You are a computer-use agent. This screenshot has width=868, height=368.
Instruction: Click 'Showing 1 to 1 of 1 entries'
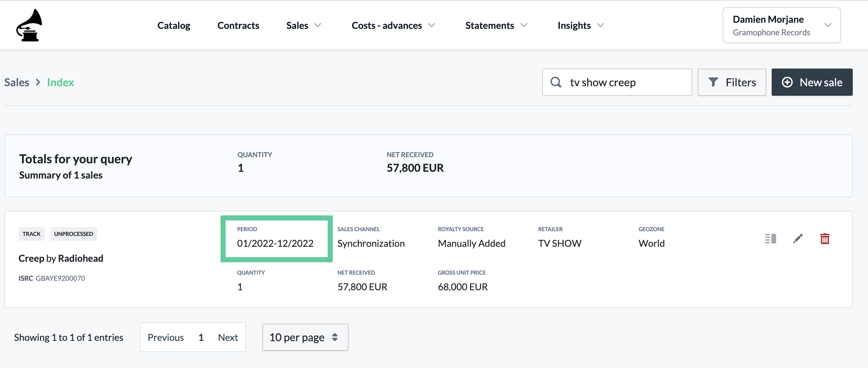point(68,337)
